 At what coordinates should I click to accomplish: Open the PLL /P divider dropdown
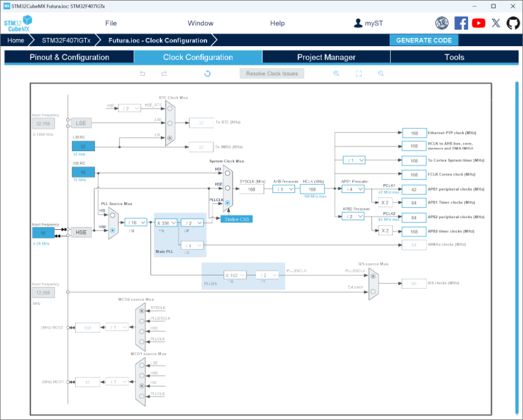click(x=192, y=223)
